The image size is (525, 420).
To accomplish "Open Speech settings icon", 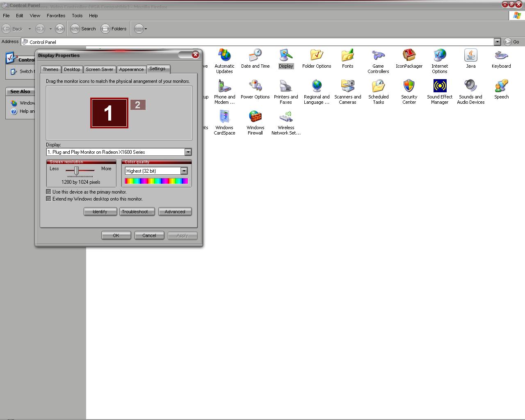I will 501,89.
